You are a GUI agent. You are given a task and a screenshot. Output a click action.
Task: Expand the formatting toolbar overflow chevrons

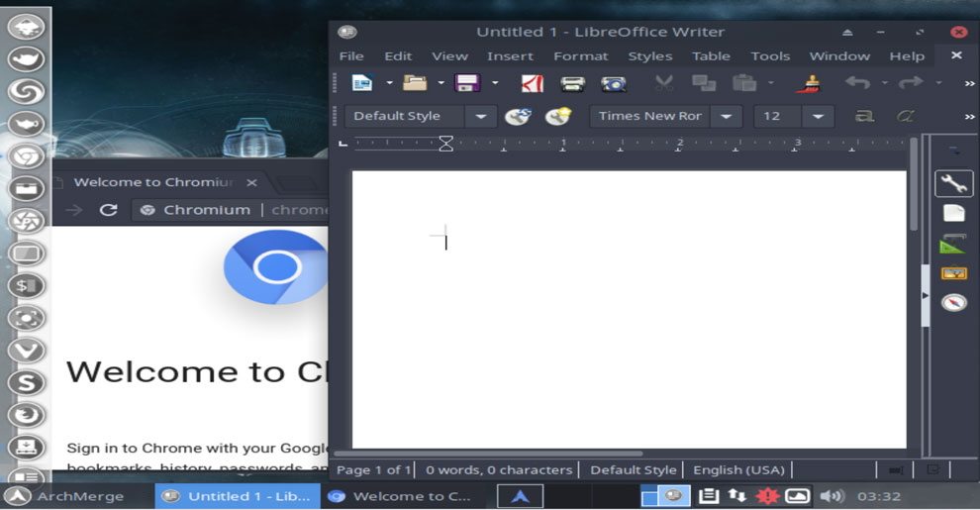click(x=969, y=117)
